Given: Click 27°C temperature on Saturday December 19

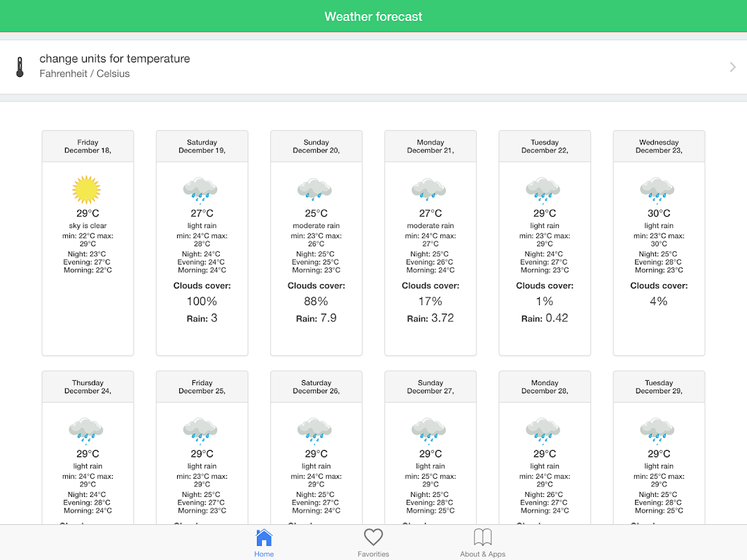Looking at the screenshot, I should click(202, 213).
